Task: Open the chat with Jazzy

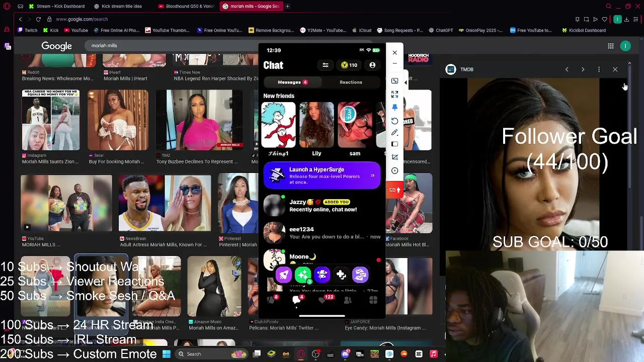Action: [x=322, y=206]
